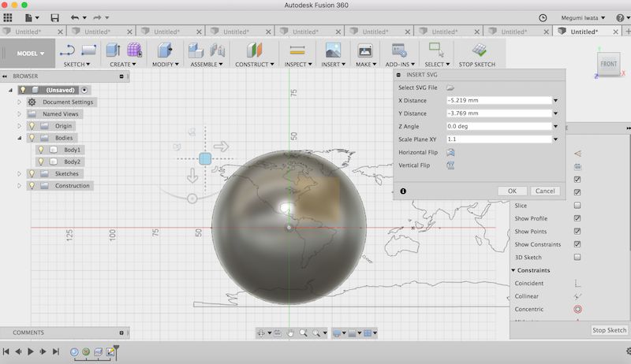631x364 pixels.
Task: Click the FRONT face of view cube
Action: pyautogui.click(x=608, y=64)
